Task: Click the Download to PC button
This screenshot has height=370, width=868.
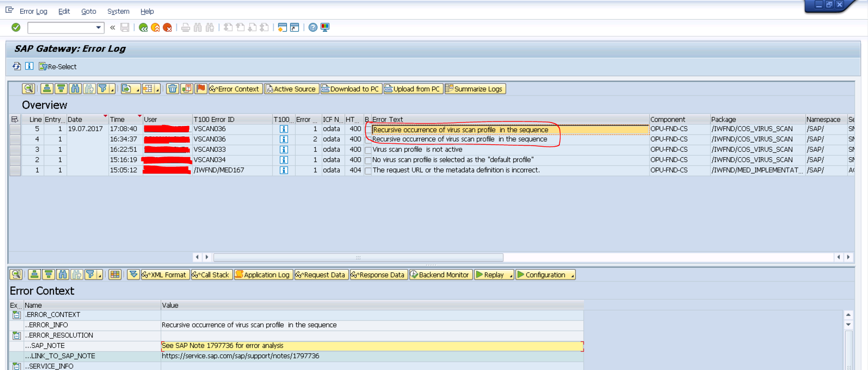Action: 351,89
